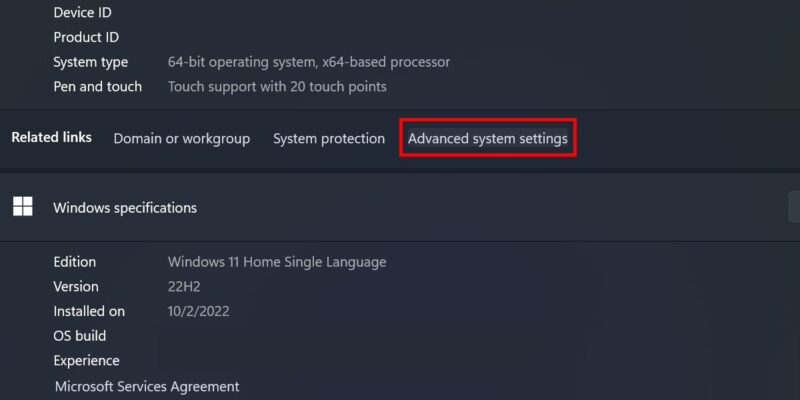
Task: Select the Device ID row label
Action: pos(83,12)
